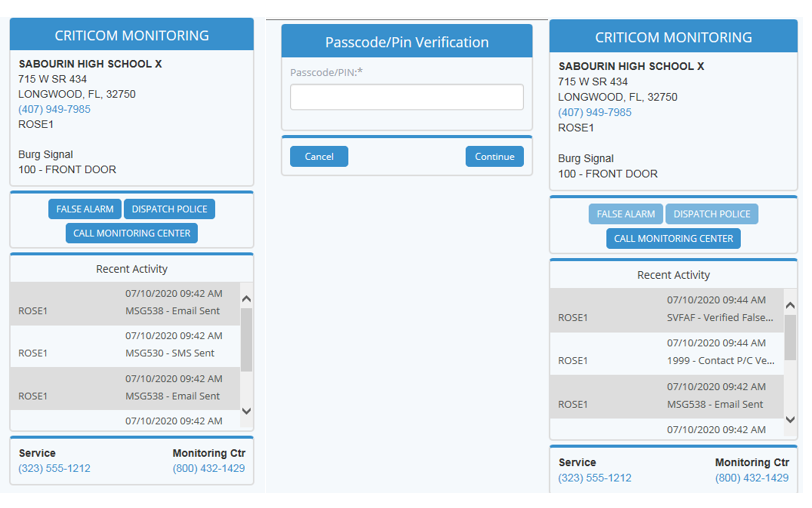
Task: Click 100 - FRONT DOOR text in right panel
Action: click(x=608, y=174)
